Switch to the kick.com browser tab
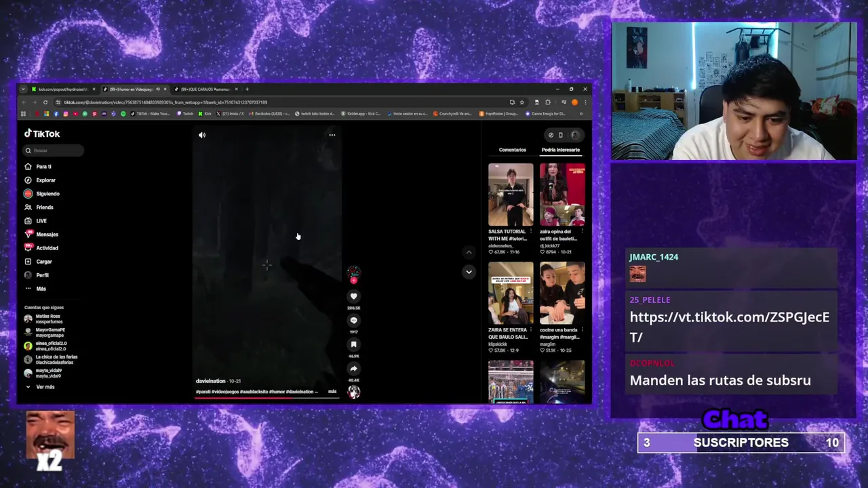The width and height of the screenshot is (868, 488). point(62,89)
